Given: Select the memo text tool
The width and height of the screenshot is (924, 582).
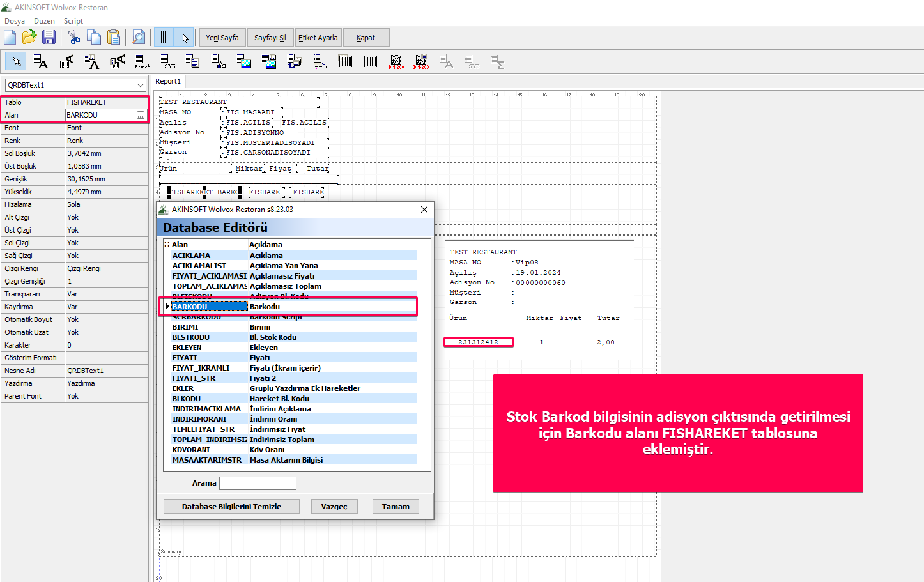Looking at the screenshot, I should [x=192, y=62].
